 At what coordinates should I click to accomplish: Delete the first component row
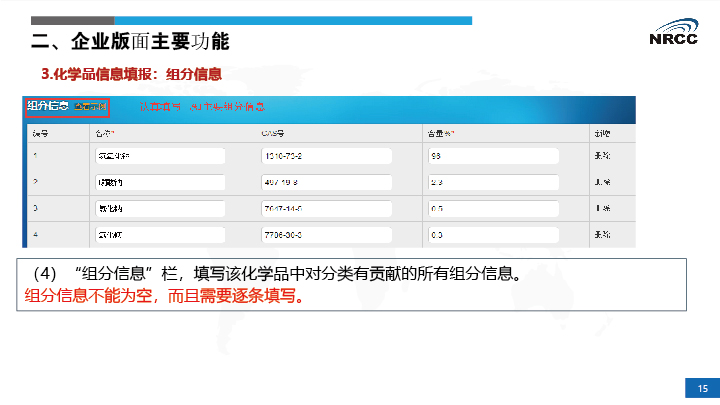pyautogui.click(x=602, y=156)
